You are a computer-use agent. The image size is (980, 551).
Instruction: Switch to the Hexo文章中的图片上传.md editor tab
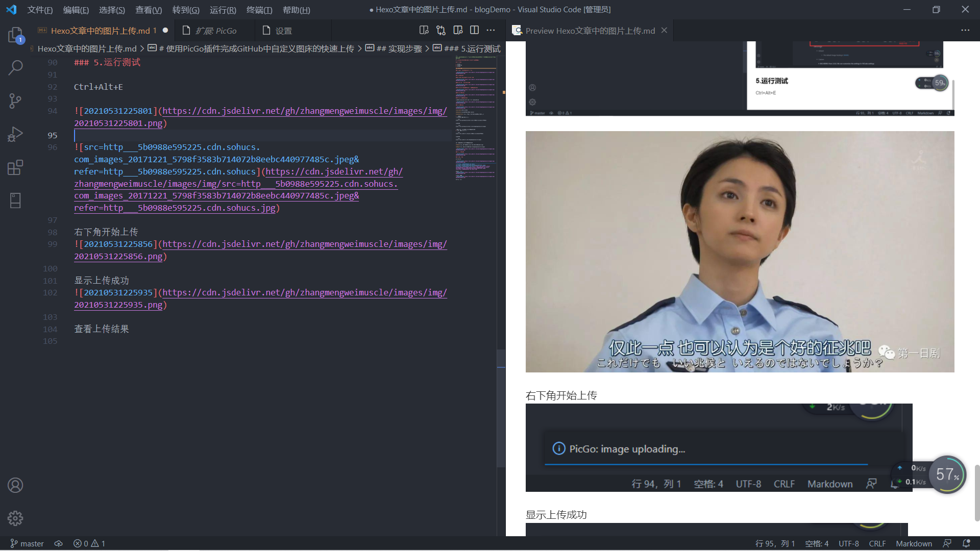[100, 31]
